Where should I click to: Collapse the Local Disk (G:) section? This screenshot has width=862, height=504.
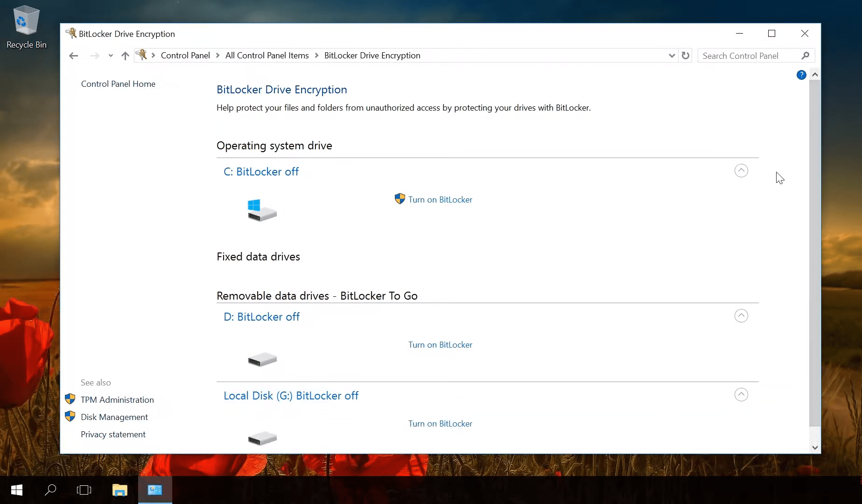tap(741, 394)
